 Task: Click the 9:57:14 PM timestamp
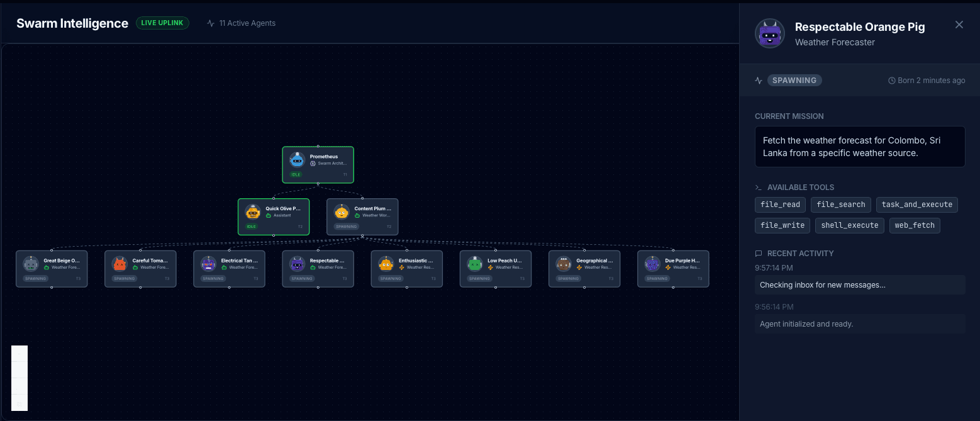click(x=774, y=267)
